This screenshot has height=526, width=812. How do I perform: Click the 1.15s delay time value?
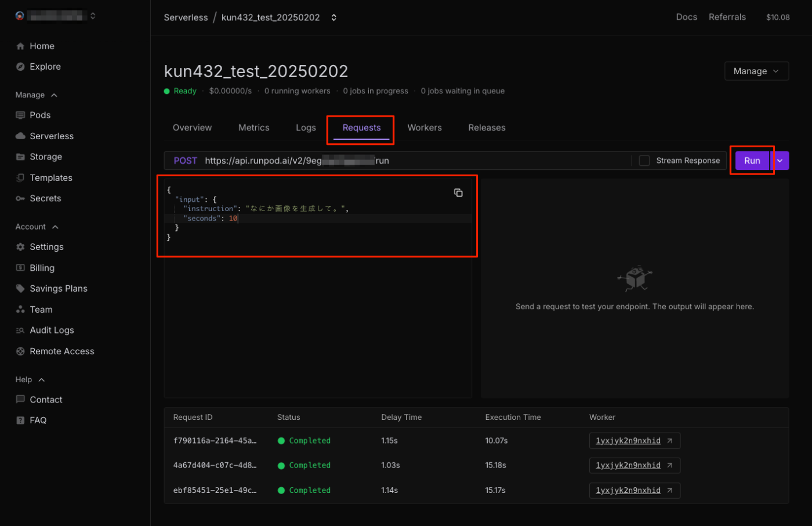pyautogui.click(x=389, y=441)
